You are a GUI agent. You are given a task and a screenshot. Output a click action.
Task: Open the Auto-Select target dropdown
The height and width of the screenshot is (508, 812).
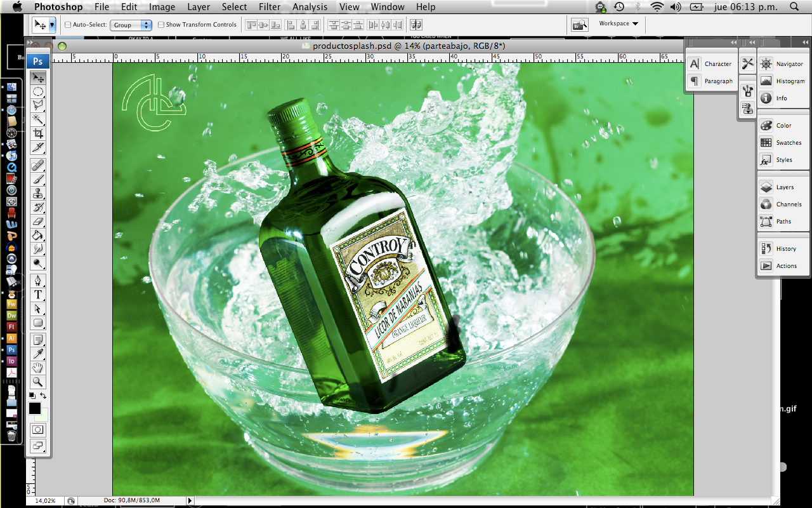tap(131, 24)
